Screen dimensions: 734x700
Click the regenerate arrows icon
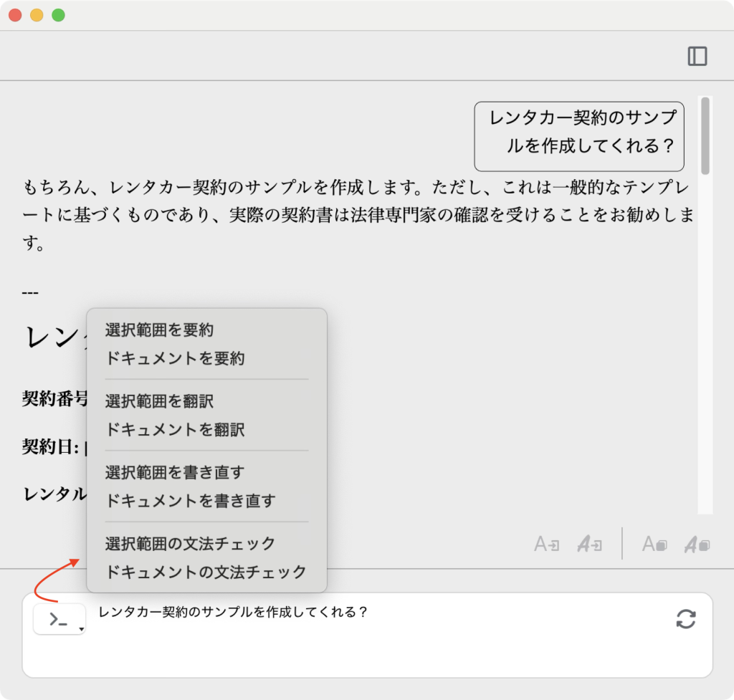tap(685, 619)
